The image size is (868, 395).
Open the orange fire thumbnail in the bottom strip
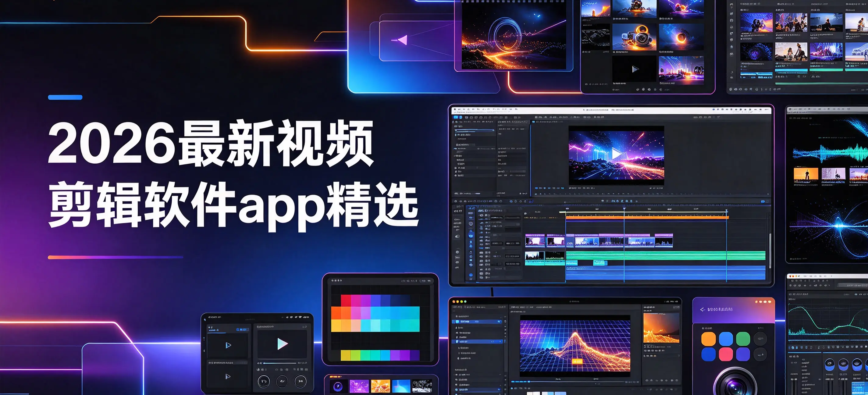click(380, 386)
